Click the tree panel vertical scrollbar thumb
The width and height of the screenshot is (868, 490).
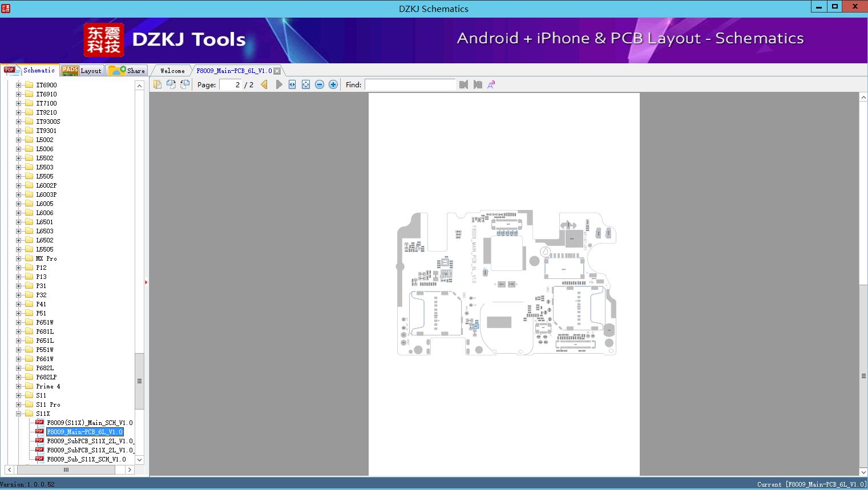[x=139, y=381]
